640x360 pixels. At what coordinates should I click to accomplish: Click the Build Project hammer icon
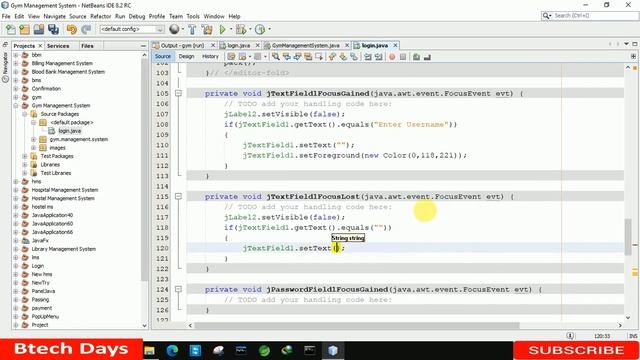pos(192,29)
